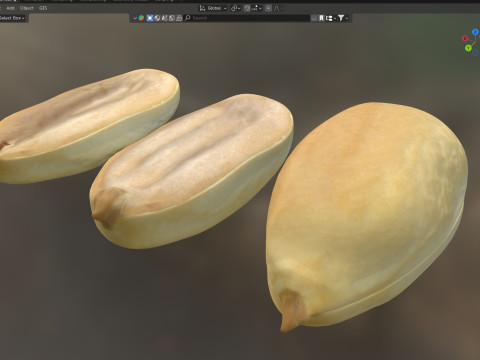Open the Object menu
Viewport: 480px width, 360px height.
(x=27, y=8)
